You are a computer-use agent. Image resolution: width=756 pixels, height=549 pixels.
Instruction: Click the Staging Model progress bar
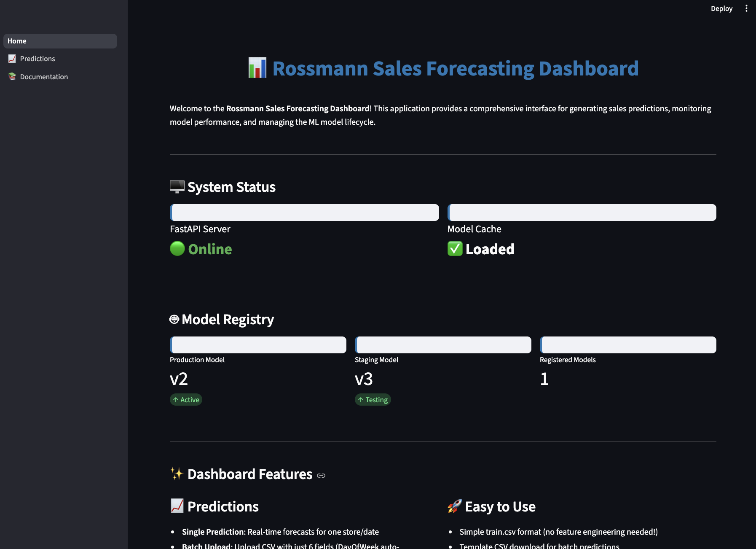(x=443, y=344)
